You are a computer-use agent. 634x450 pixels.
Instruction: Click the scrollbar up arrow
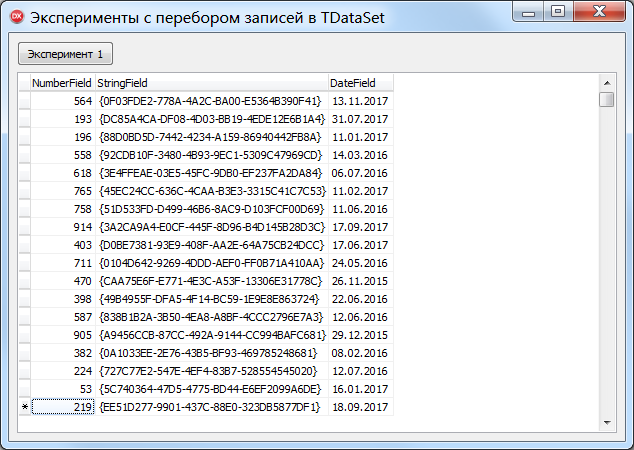tap(606, 81)
